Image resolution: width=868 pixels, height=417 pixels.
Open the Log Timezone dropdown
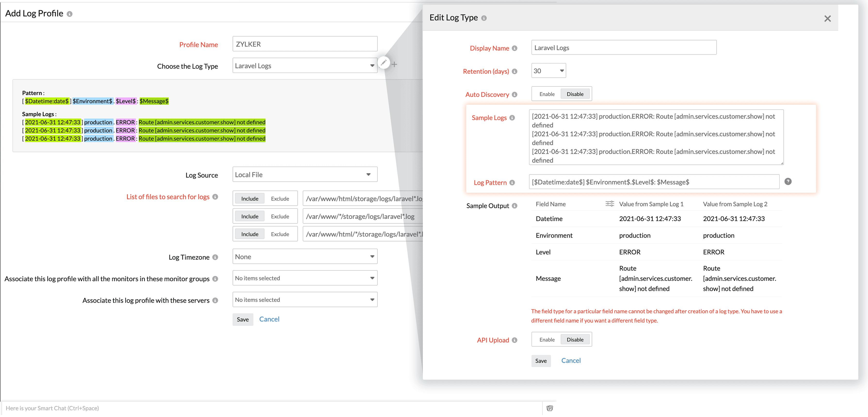[x=305, y=257]
